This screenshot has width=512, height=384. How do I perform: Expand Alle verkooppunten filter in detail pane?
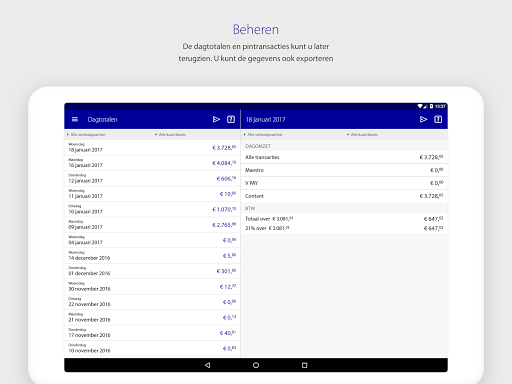point(263,135)
